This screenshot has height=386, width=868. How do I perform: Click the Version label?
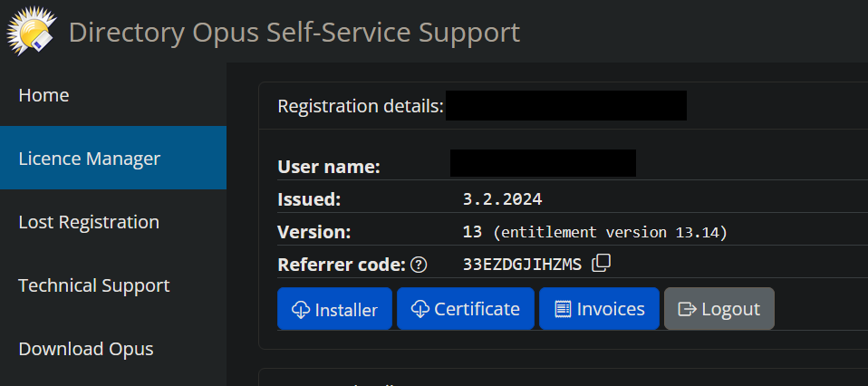point(313,232)
